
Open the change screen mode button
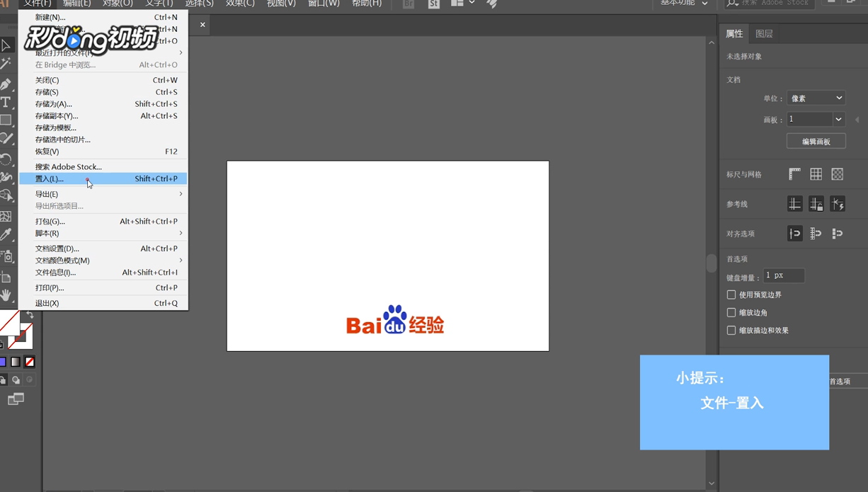[x=16, y=399]
